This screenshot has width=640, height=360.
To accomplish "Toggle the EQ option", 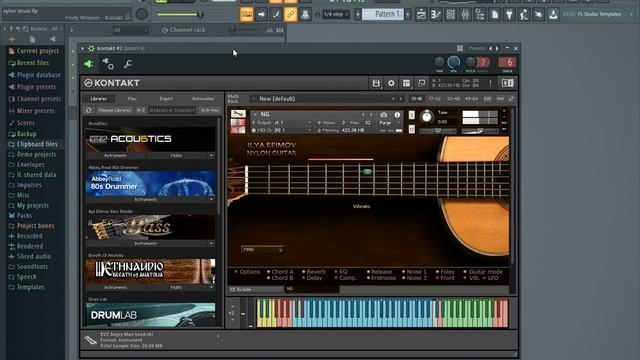I will pyautogui.click(x=340, y=271).
